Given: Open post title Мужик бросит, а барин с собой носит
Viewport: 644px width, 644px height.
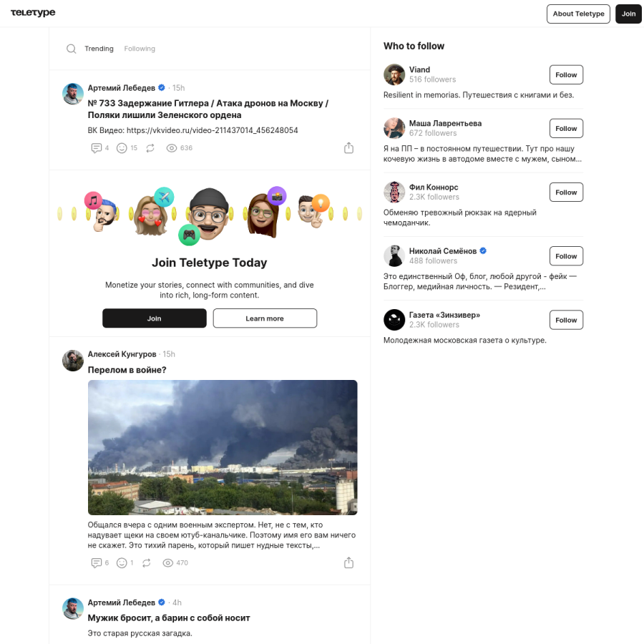Looking at the screenshot, I should click(169, 618).
